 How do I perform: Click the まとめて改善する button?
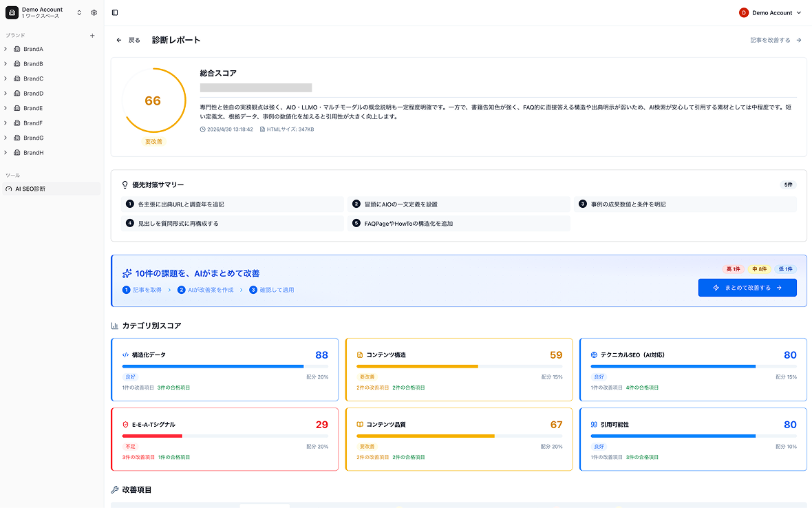(x=747, y=288)
